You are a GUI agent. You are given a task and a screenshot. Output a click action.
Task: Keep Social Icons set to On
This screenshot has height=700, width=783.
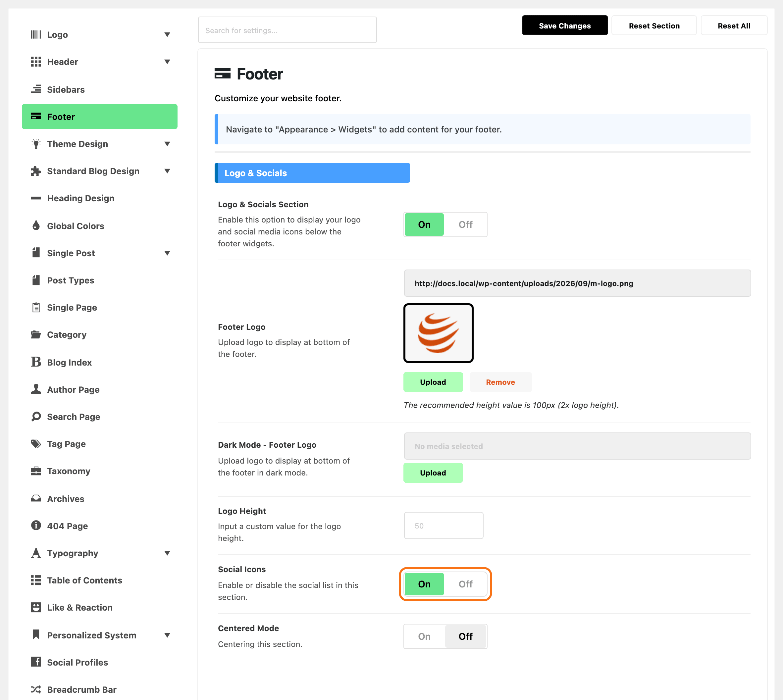pos(424,584)
